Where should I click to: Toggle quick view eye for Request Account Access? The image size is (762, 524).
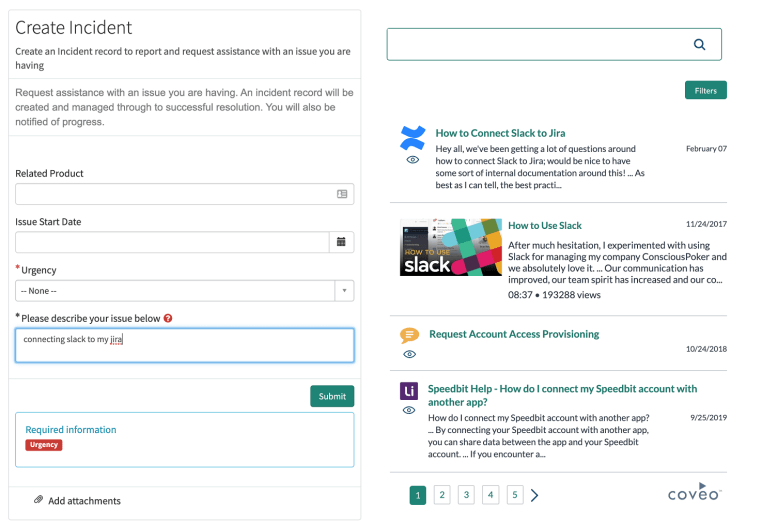point(410,354)
